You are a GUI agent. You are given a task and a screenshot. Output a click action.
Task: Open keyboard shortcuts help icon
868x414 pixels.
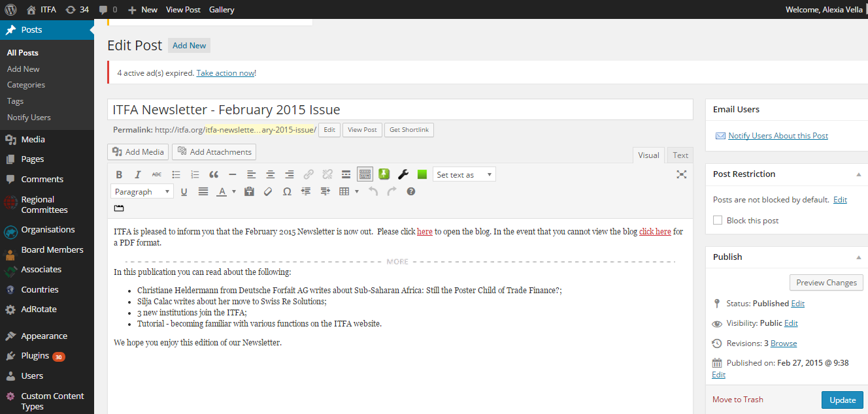(x=410, y=191)
